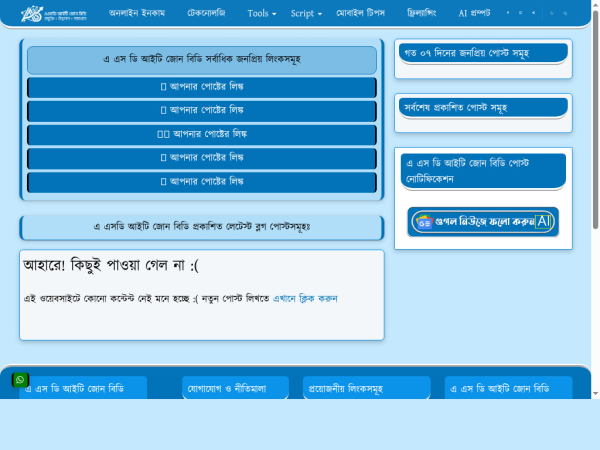Click the পোস্ট নোটিফিকেশন widget header

[x=483, y=171]
